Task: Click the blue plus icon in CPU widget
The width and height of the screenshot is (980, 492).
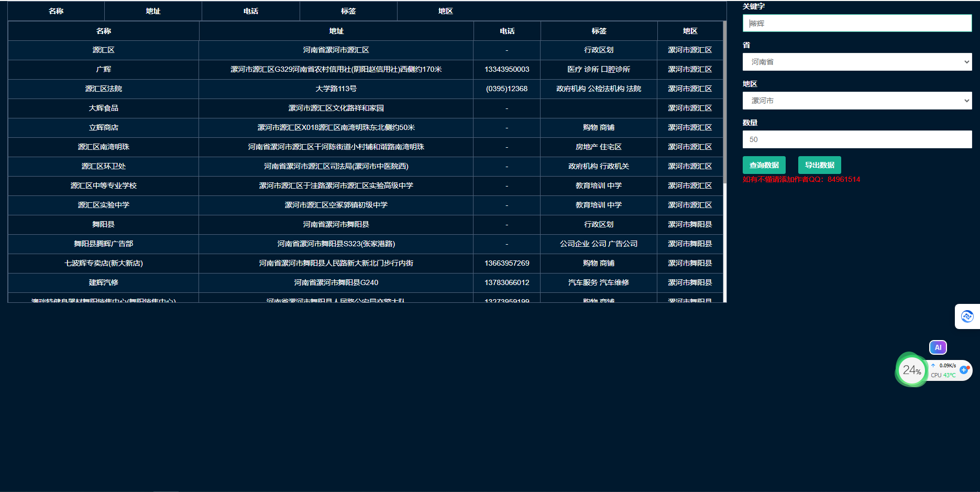Action: (x=964, y=370)
